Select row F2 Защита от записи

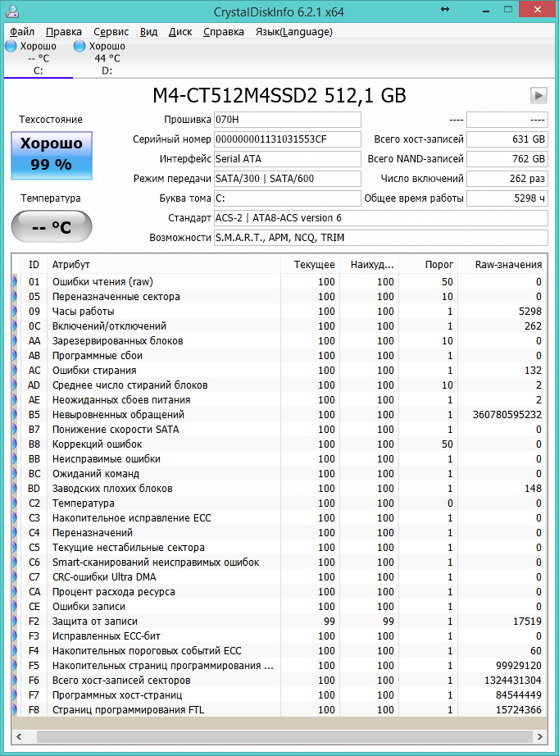click(279, 622)
